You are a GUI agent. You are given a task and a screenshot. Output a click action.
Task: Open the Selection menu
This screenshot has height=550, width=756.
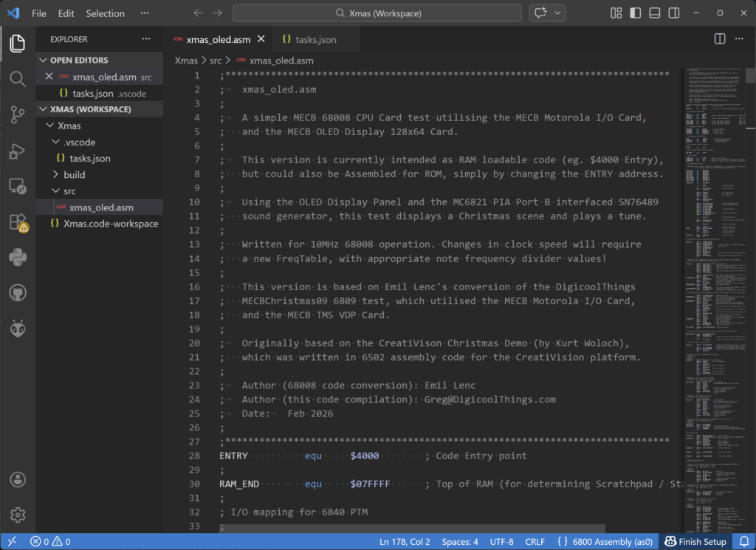(x=105, y=13)
